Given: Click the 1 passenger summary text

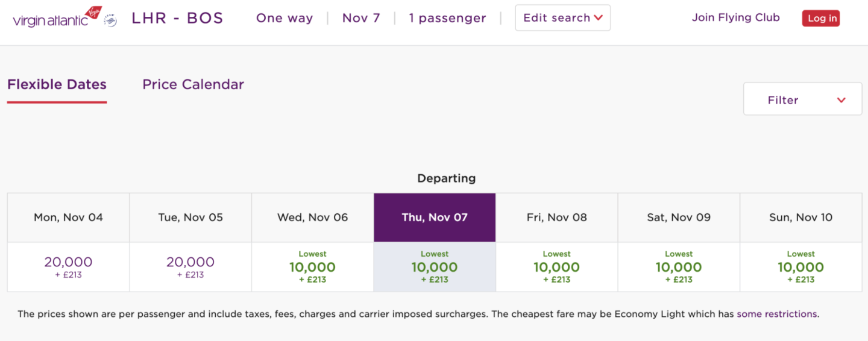Looking at the screenshot, I should tap(447, 18).
